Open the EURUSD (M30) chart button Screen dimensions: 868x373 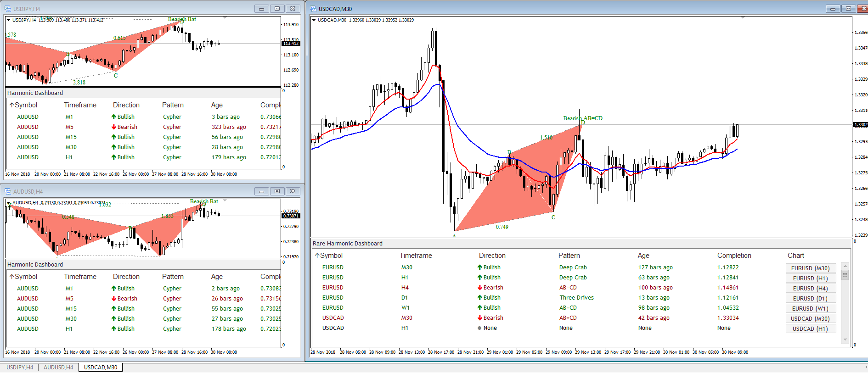[811, 268]
